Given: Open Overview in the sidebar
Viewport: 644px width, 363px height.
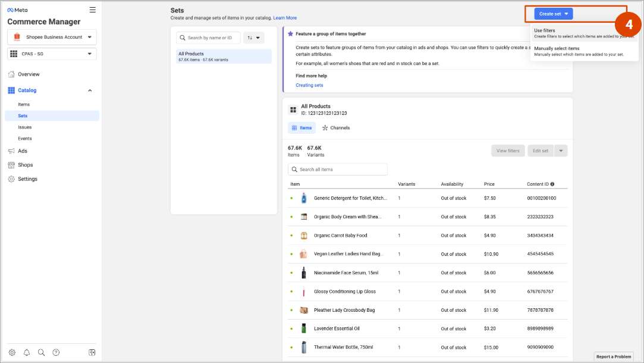Looking at the screenshot, I should click(29, 74).
